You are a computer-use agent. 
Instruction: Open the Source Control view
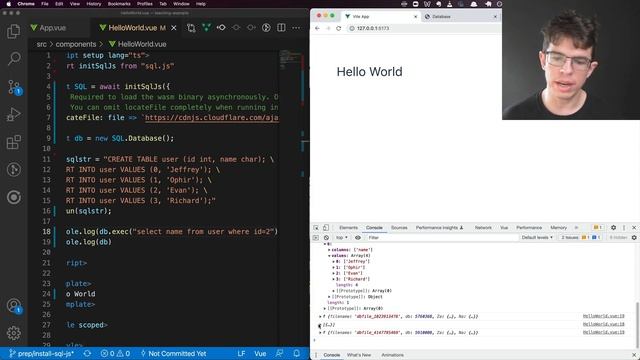pos(14,87)
